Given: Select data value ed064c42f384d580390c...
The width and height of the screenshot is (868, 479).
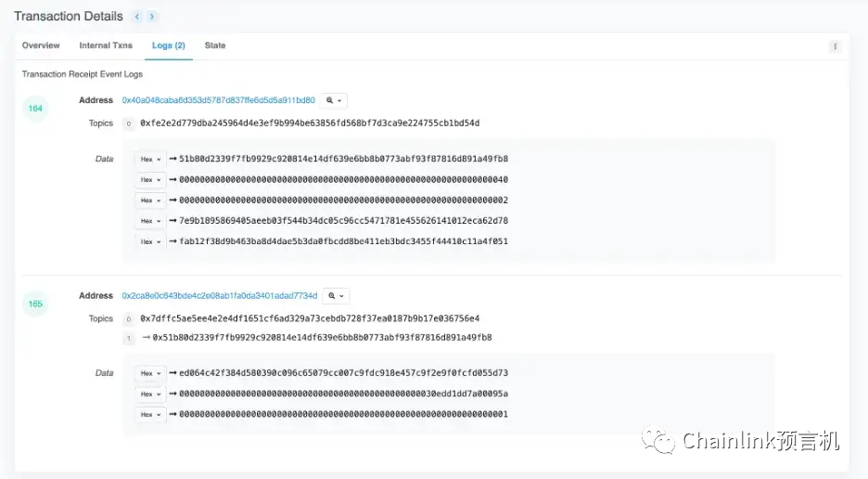Looking at the screenshot, I should tap(343, 373).
